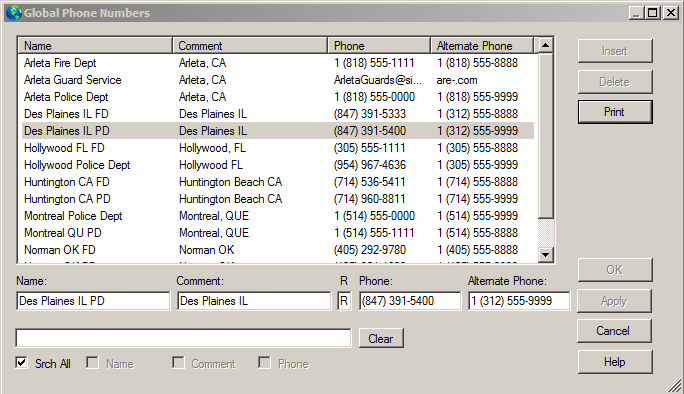Viewport: 684px width, 394px height.
Task: Sort by the Comment column header
Action: click(250, 45)
